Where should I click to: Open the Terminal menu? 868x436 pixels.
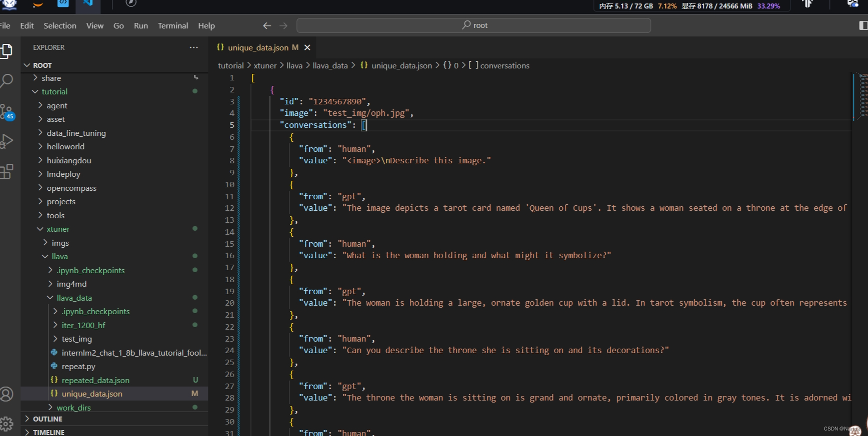tap(173, 25)
